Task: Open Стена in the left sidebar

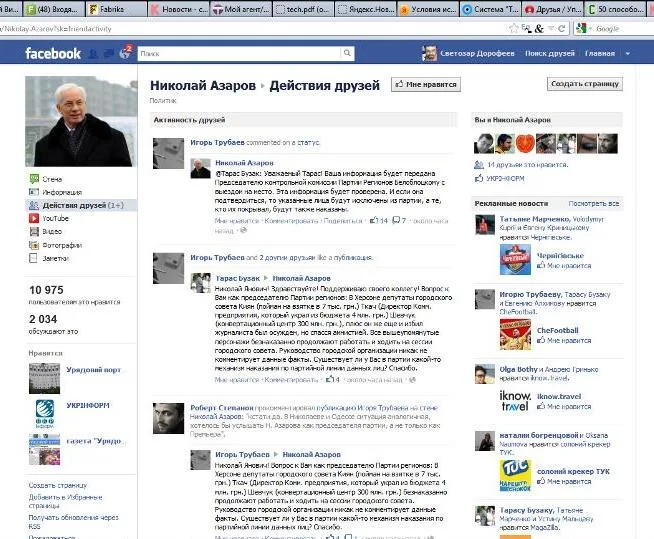Action: coord(52,179)
